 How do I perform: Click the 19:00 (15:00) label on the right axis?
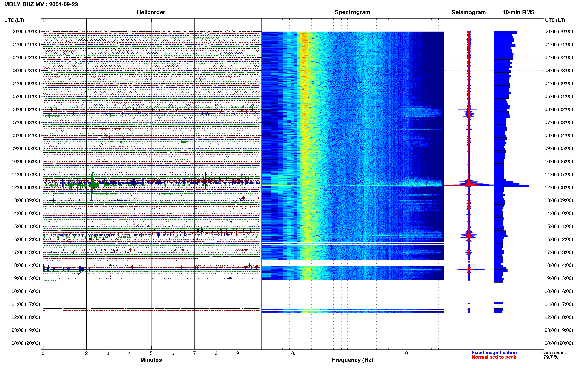coord(559,278)
